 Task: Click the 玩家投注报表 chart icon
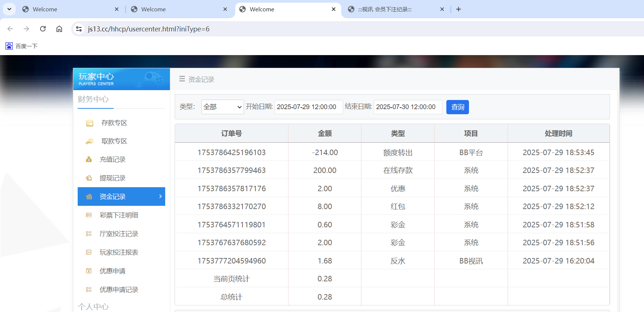tap(89, 253)
